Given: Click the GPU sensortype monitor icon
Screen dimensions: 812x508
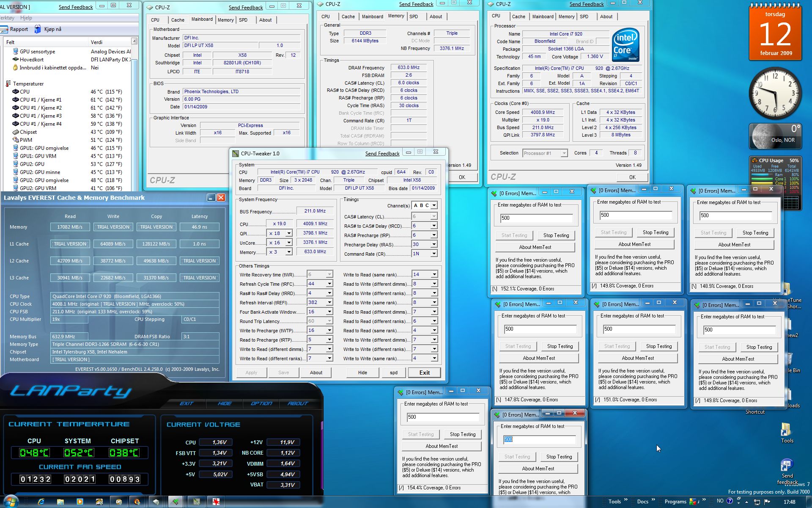Looking at the screenshot, I should [15, 51].
